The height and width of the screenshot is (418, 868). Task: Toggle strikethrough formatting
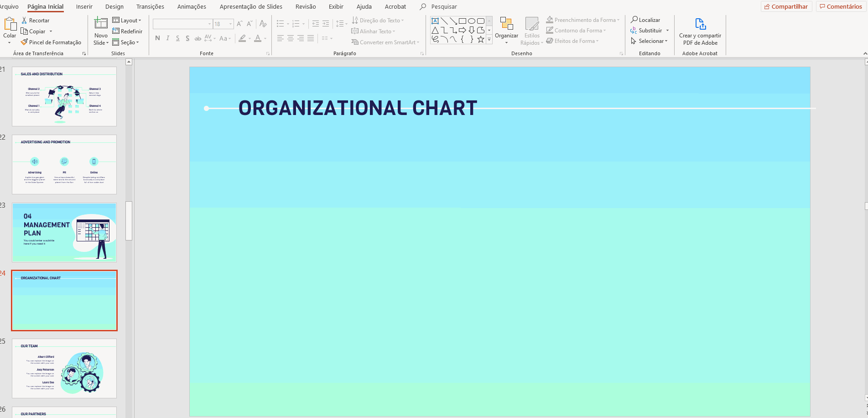click(x=198, y=38)
